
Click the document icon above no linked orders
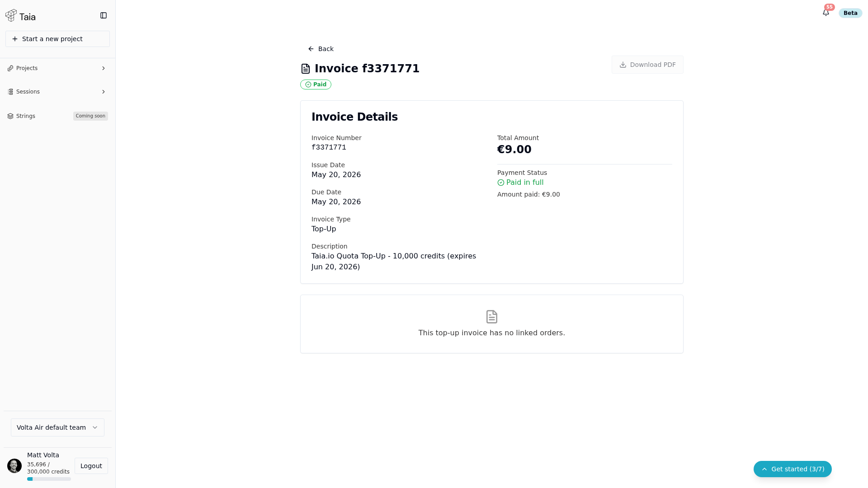pyautogui.click(x=492, y=317)
